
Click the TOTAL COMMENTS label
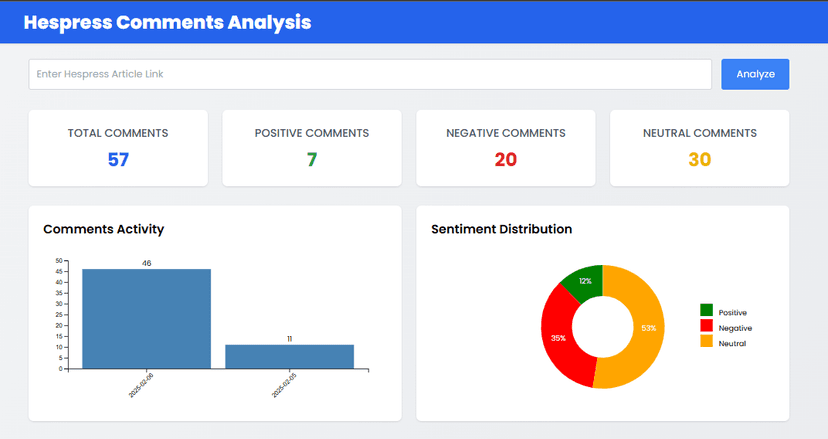pyautogui.click(x=118, y=133)
